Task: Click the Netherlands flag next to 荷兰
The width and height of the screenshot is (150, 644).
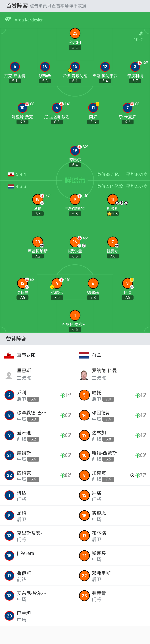Action: point(84,355)
